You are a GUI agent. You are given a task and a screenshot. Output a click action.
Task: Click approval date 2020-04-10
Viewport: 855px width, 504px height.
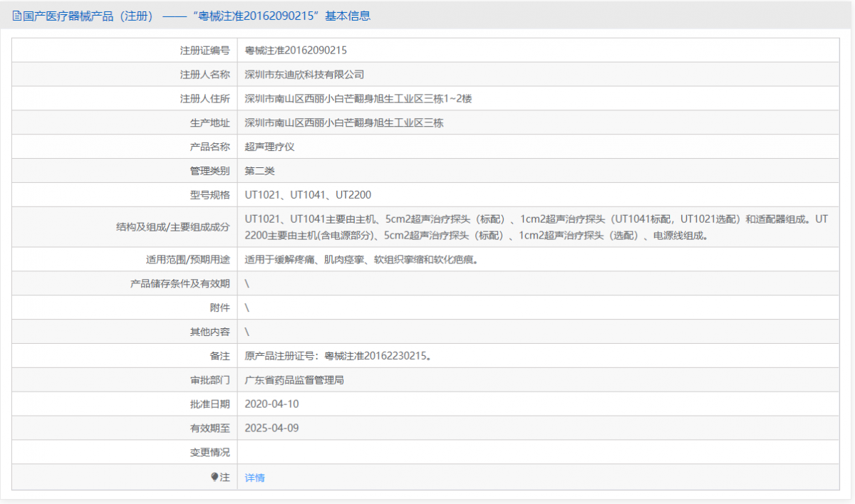point(272,404)
